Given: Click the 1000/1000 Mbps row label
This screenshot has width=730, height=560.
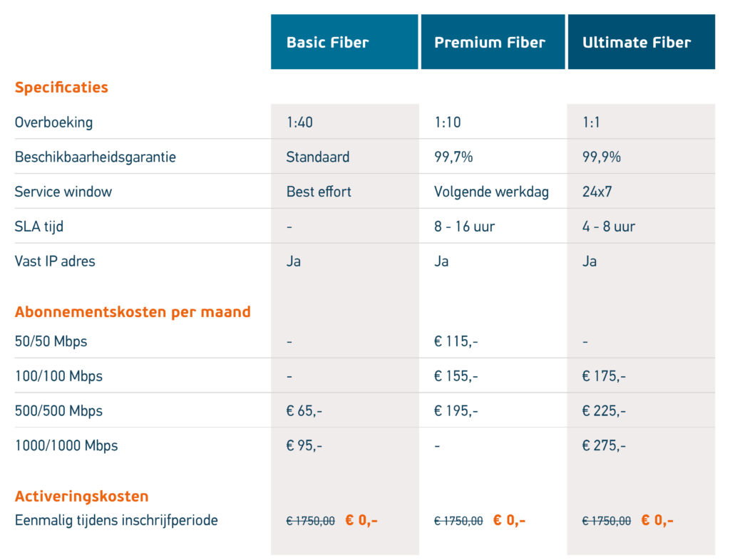Looking at the screenshot, I should pyautogui.click(x=66, y=445).
